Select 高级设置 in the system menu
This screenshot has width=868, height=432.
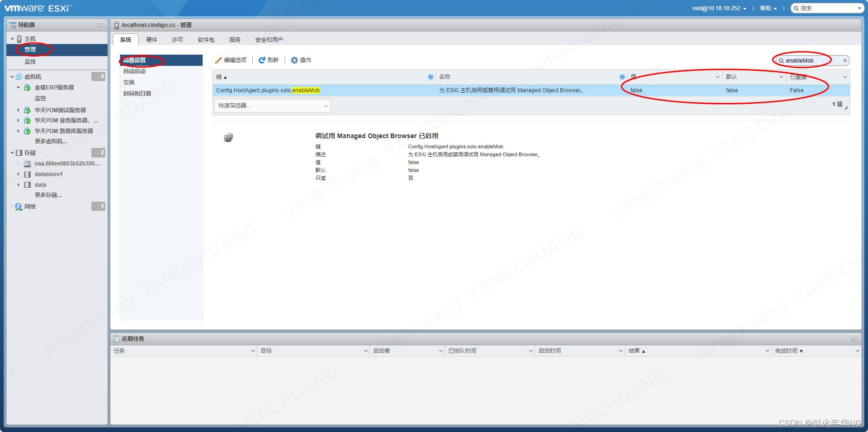pyautogui.click(x=161, y=60)
